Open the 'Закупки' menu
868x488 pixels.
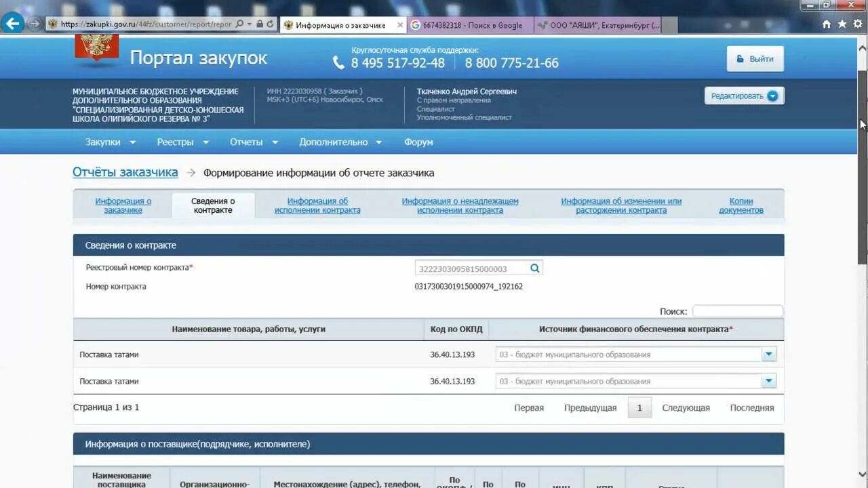(x=111, y=142)
